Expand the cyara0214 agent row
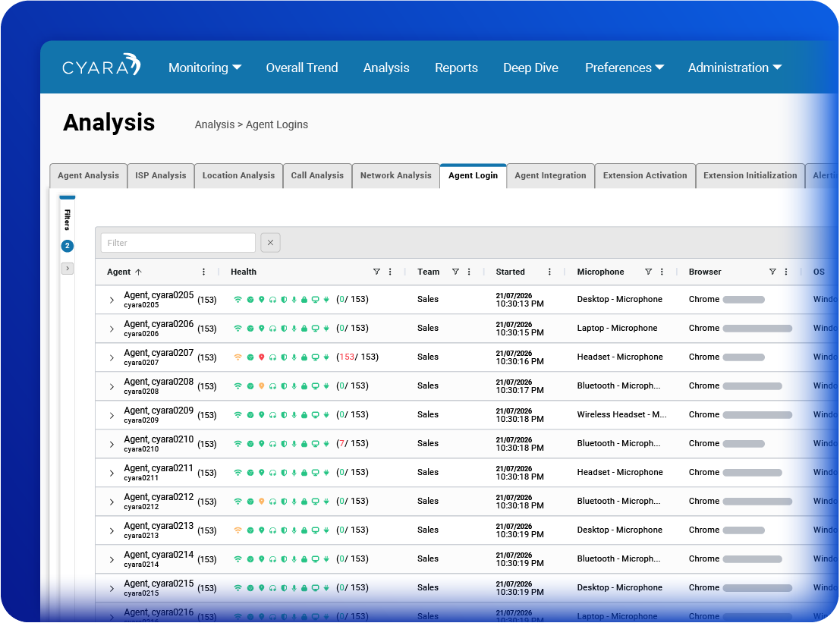Viewport: 840px width, 623px height. 112,560
